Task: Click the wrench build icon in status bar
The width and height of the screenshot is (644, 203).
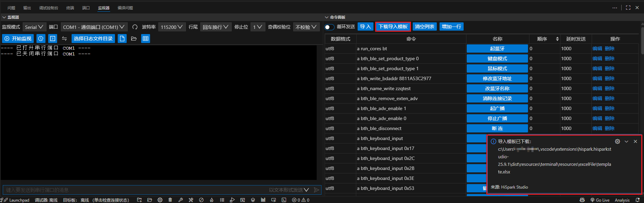Action: point(180,200)
